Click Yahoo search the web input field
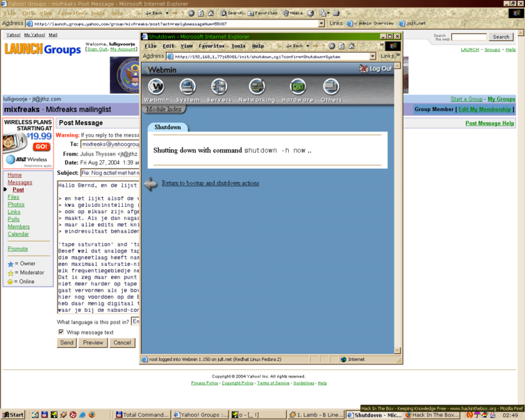Screen dimensions: 525x420 click(469, 37)
